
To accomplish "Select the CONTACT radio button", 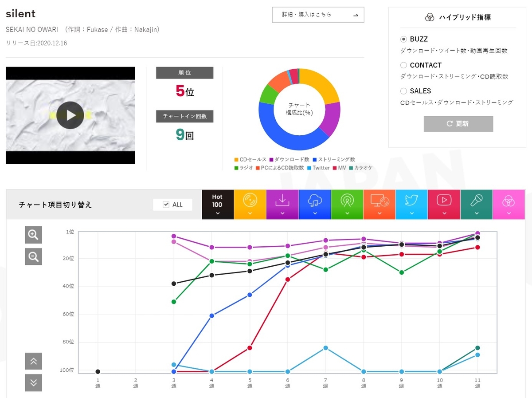I will tap(403, 65).
